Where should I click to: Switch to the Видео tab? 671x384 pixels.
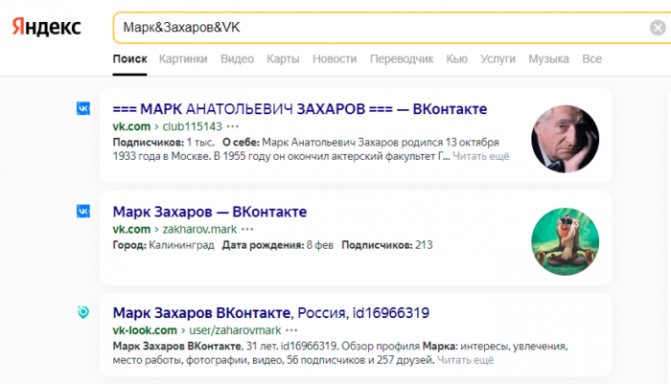[x=237, y=59]
